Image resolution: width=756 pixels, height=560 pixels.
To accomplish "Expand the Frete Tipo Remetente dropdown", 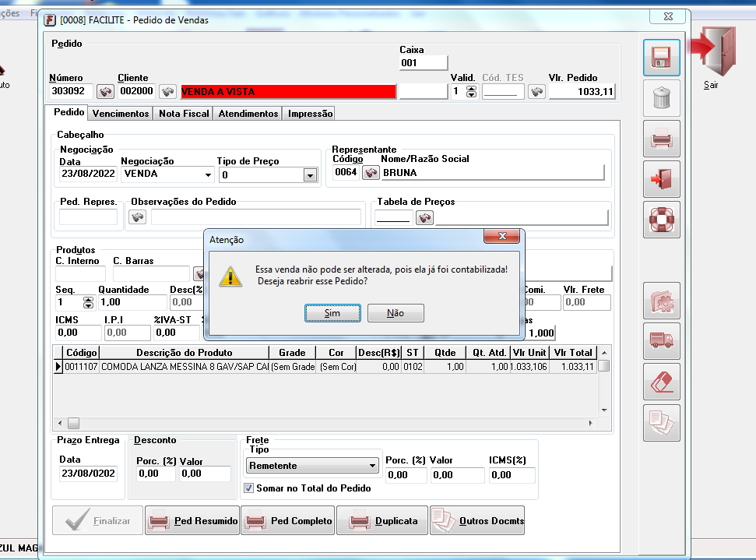I will click(372, 466).
